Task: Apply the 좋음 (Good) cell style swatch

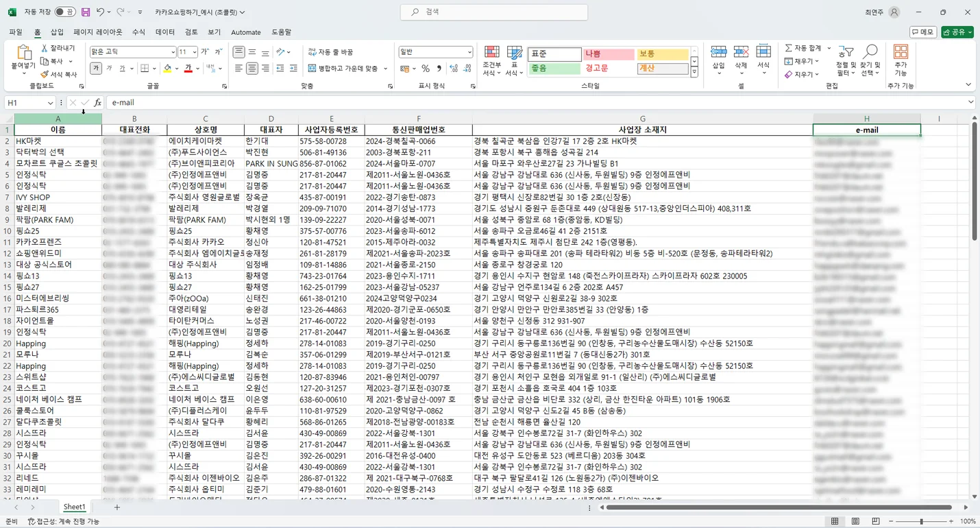Action: tap(554, 69)
